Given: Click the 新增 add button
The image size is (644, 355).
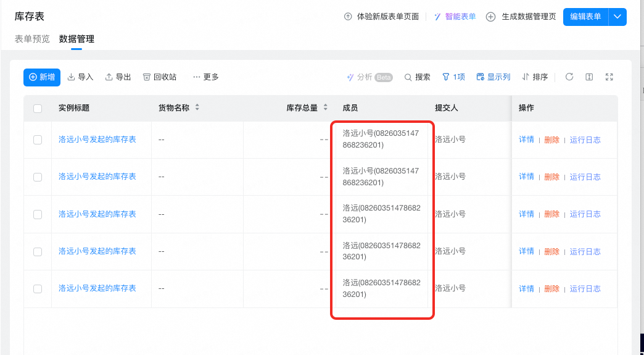Looking at the screenshot, I should [42, 77].
